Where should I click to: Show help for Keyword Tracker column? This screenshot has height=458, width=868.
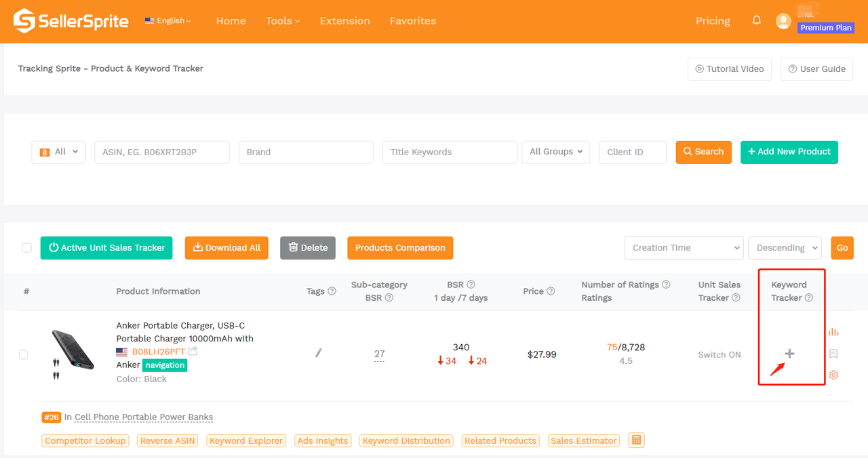tap(809, 298)
